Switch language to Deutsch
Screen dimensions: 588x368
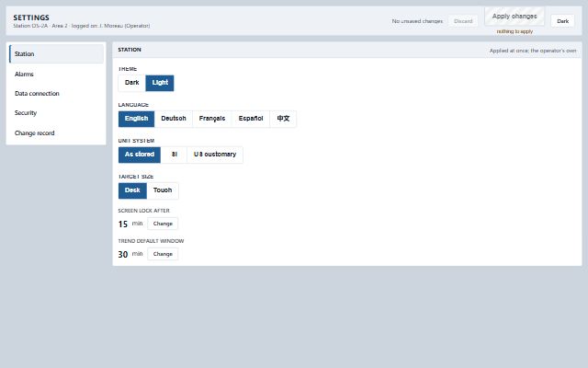pyautogui.click(x=174, y=119)
